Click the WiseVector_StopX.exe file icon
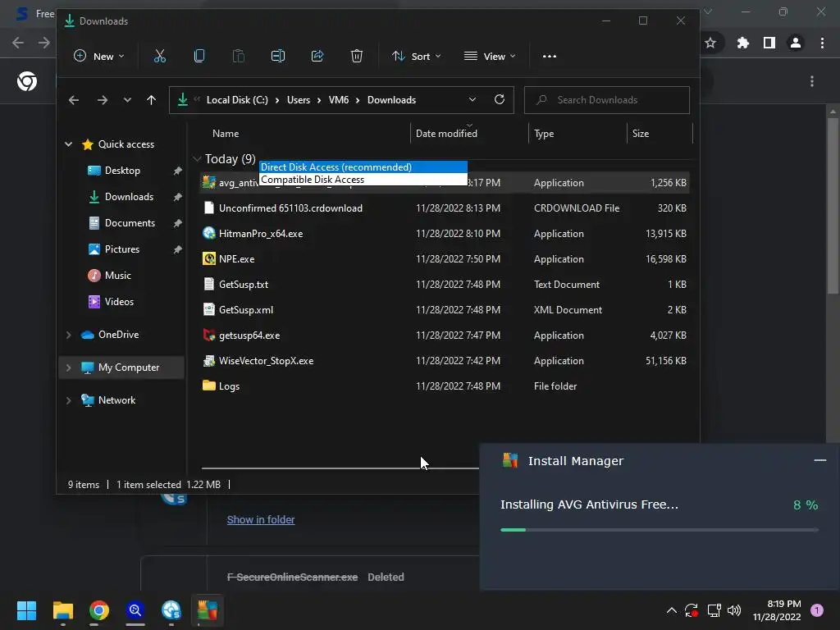The height and width of the screenshot is (630, 840). point(209,361)
